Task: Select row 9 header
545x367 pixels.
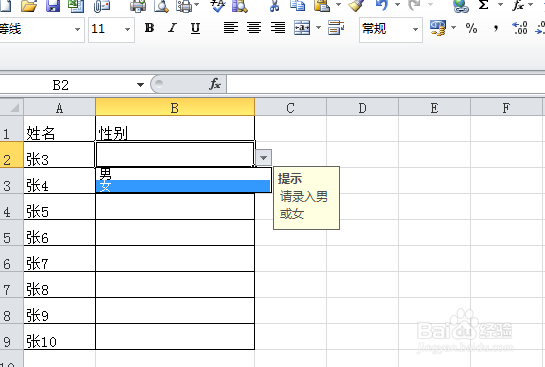Action: (x=11, y=337)
